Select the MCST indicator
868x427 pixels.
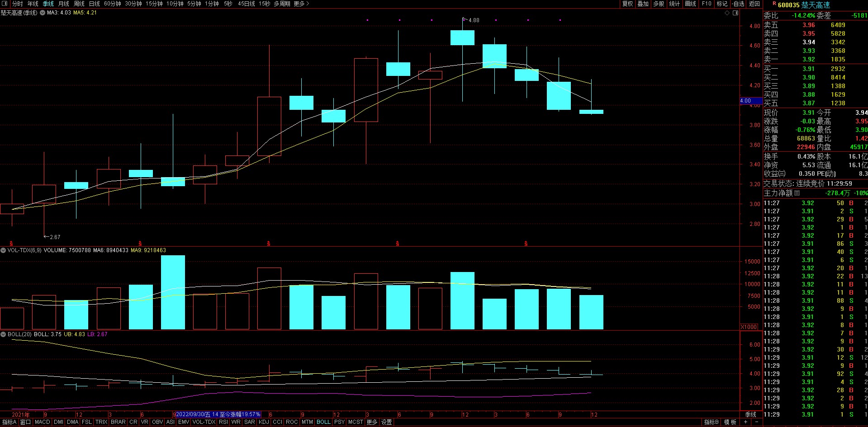click(x=356, y=422)
